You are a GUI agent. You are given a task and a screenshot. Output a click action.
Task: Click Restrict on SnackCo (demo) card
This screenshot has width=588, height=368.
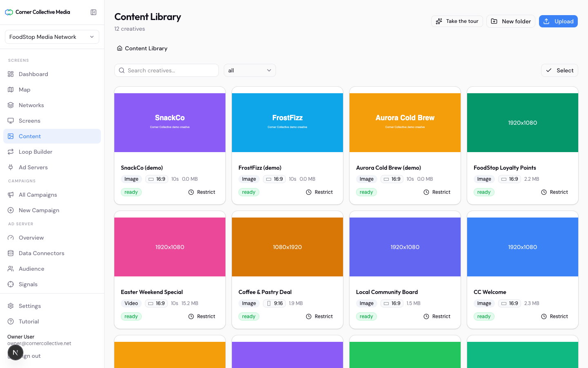point(202,192)
